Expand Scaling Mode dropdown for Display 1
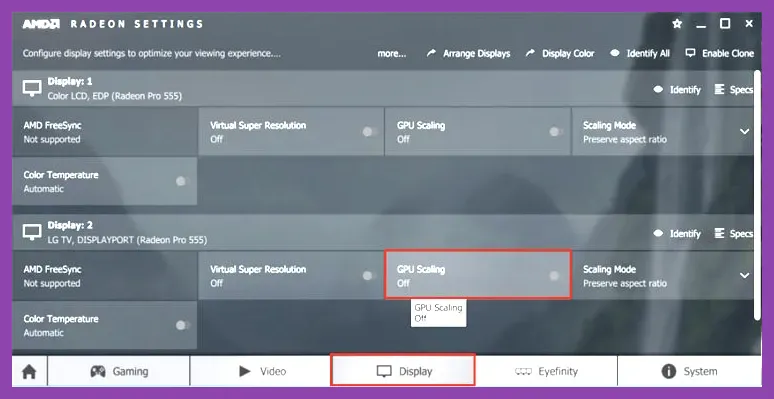The image size is (774, 399). click(x=744, y=132)
